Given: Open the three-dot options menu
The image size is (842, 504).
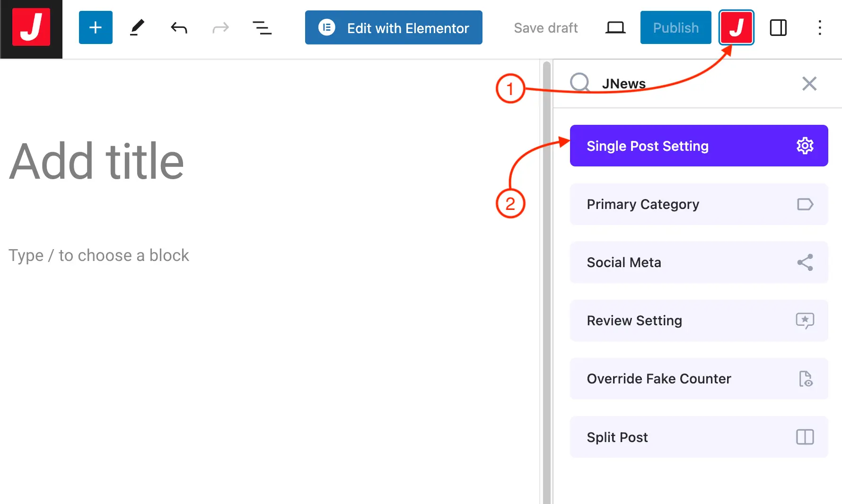Looking at the screenshot, I should pos(820,28).
